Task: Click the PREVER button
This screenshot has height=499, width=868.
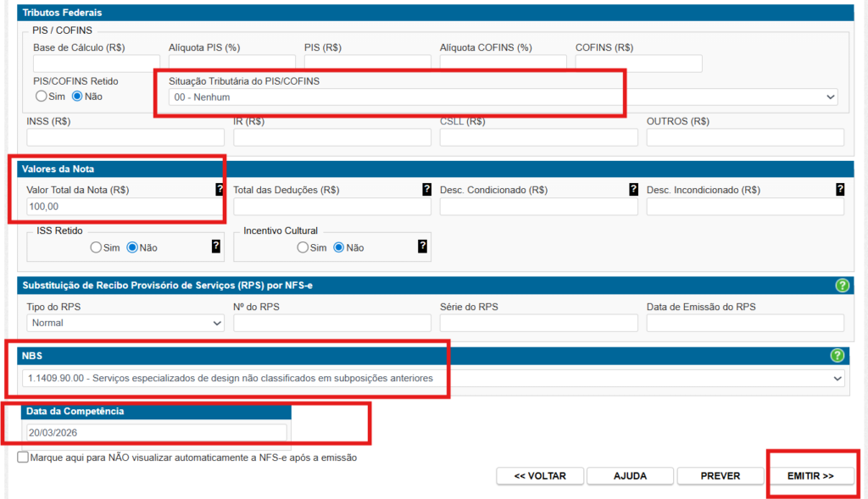Action: pyautogui.click(x=721, y=476)
